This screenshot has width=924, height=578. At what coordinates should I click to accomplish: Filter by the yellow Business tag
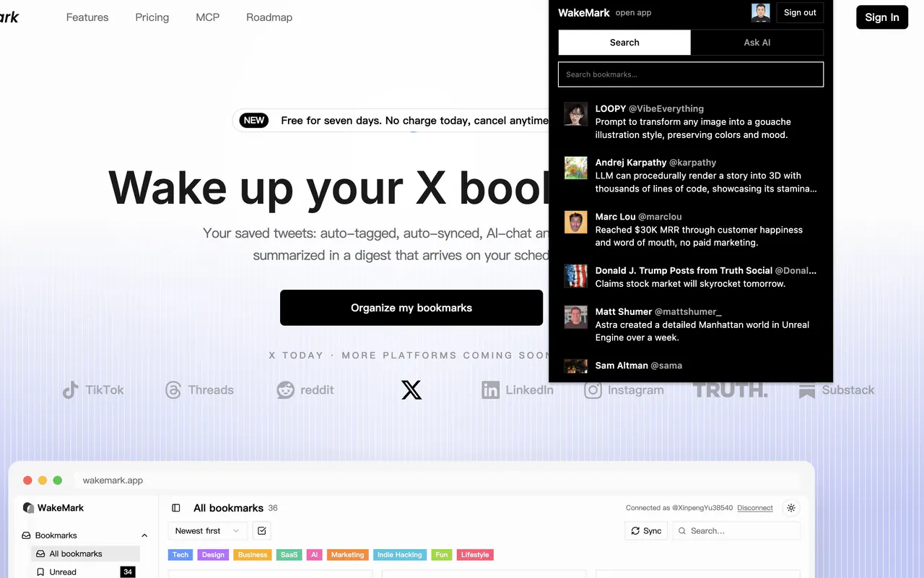(253, 555)
